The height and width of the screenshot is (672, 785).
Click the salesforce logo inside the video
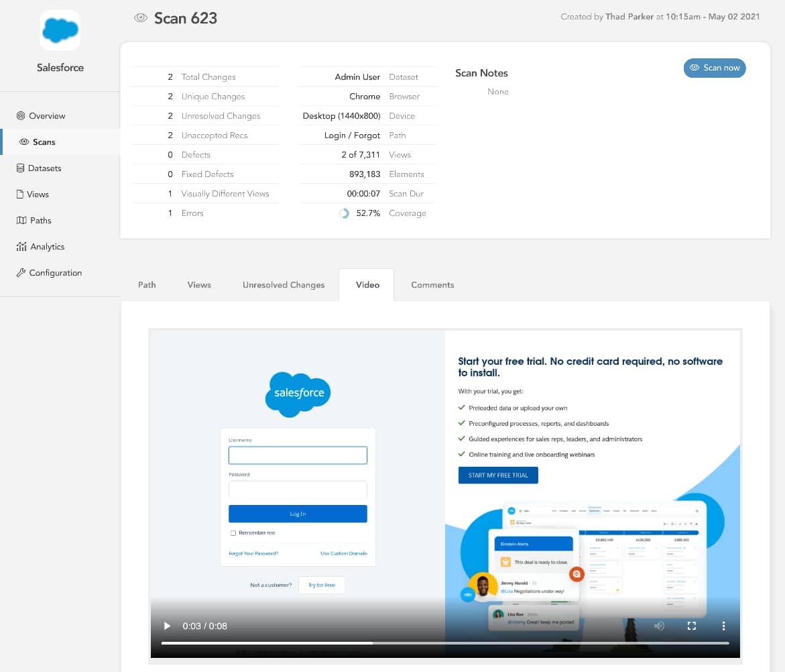[x=298, y=394]
